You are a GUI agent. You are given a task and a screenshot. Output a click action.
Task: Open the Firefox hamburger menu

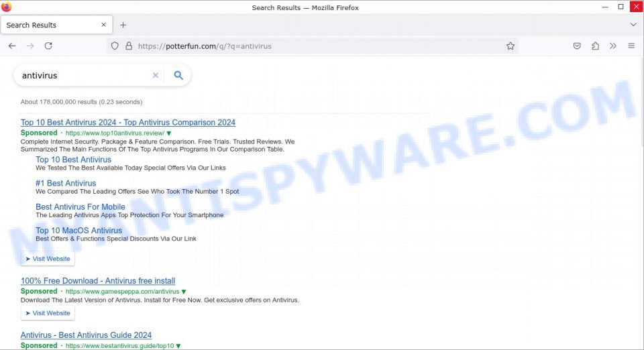tap(631, 46)
